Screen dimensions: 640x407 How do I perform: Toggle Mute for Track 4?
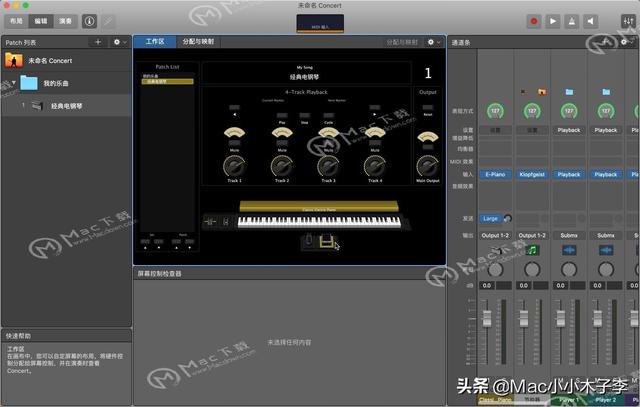tap(375, 144)
